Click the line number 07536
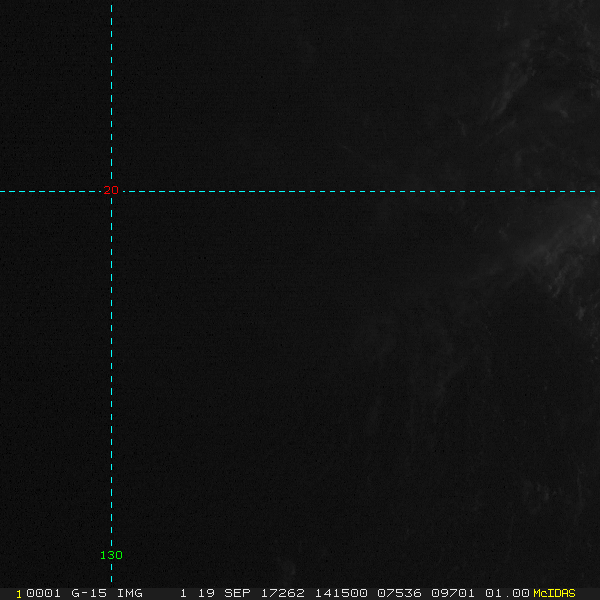600x600 pixels. tap(399, 593)
